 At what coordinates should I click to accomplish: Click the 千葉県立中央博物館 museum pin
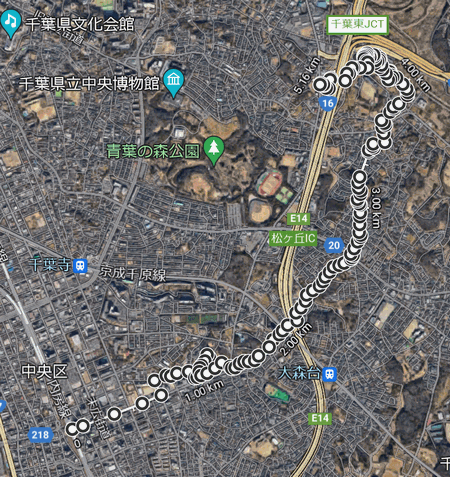pyautogui.click(x=174, y=83)
